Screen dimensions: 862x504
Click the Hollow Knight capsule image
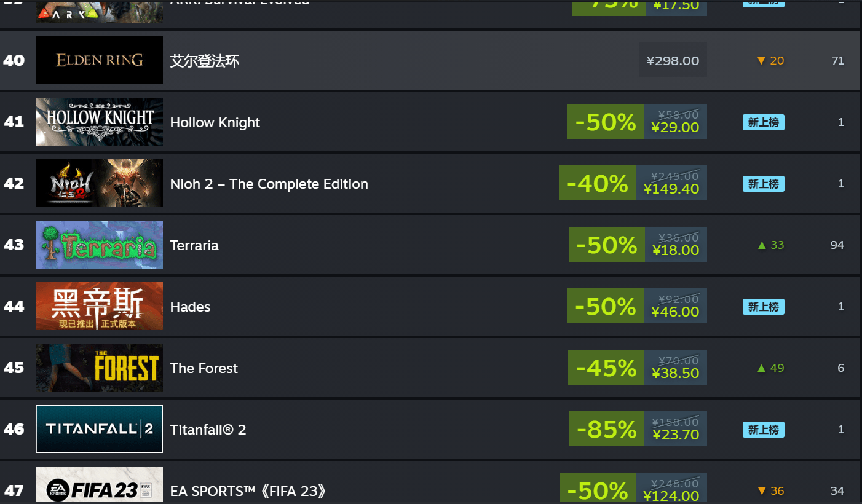99,122
